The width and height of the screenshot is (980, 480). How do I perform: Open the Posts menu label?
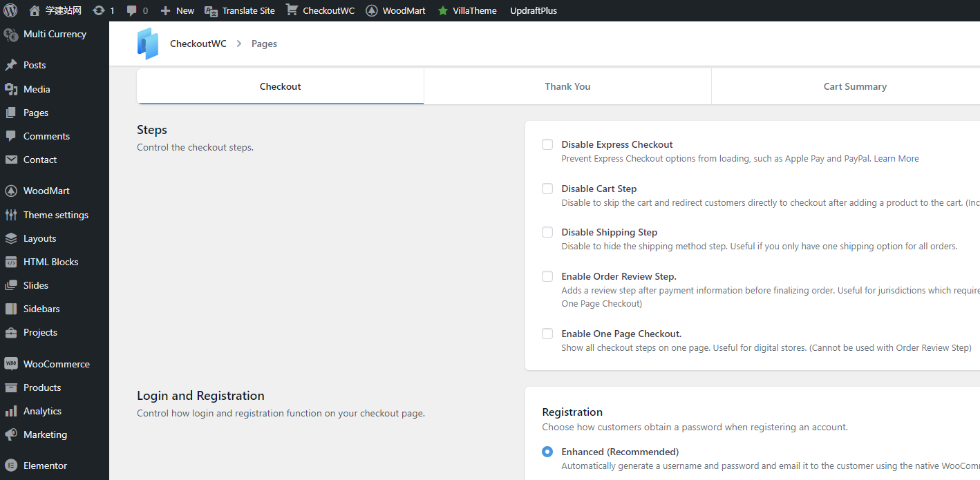pos(35,65)
